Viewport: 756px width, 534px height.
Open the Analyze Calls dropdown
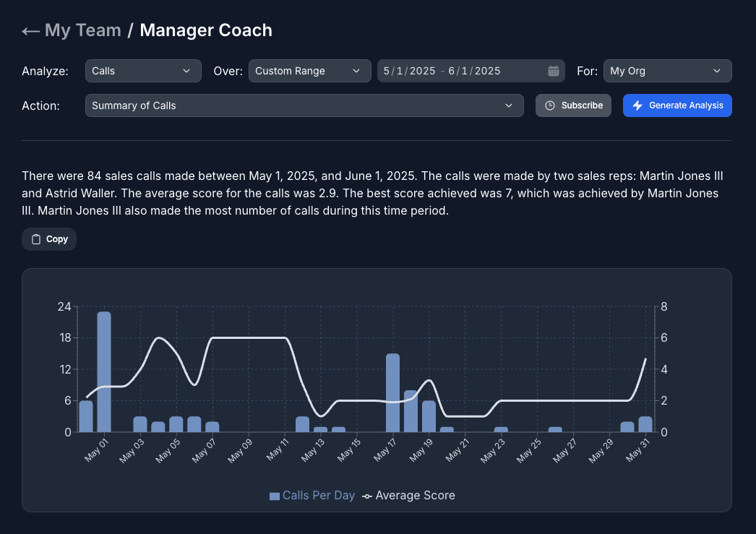pyautogui.click(x=143, y=71)
